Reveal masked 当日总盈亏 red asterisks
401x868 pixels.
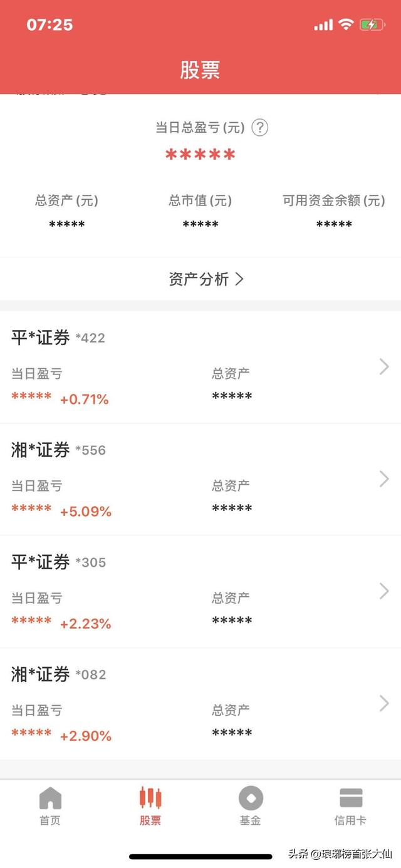pos(200,155)
